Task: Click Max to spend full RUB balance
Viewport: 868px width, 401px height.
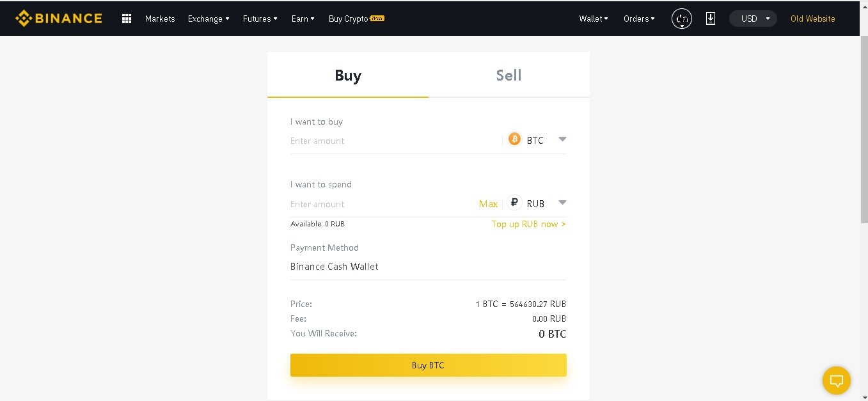Action: (x=488, y=203)
